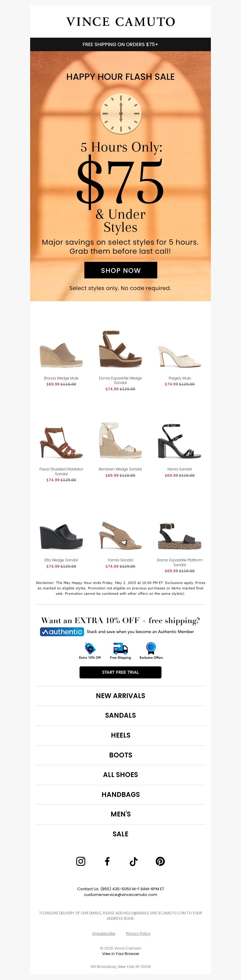This screenshot has height=980, width=241.
Task: Open the Privacy Policy link
Action: (138, 933)
